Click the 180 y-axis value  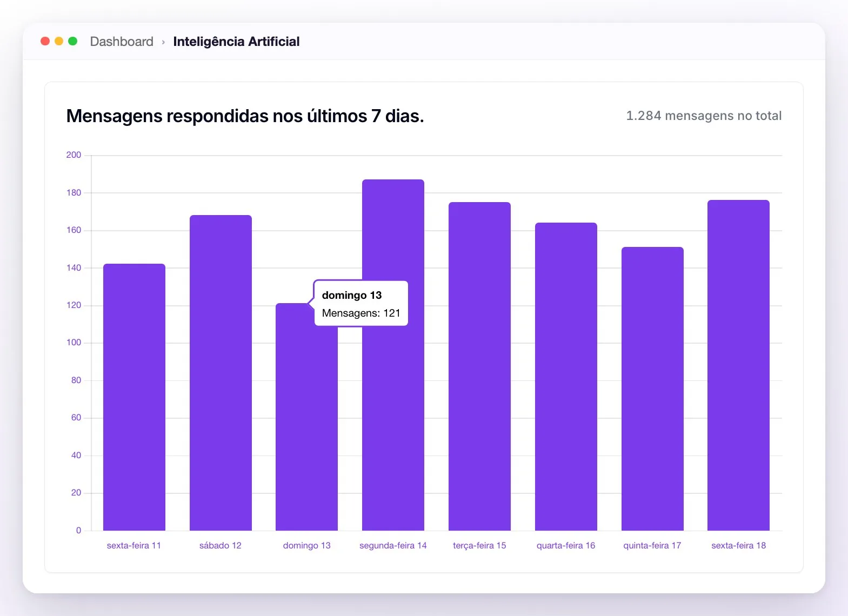point(74,193)
